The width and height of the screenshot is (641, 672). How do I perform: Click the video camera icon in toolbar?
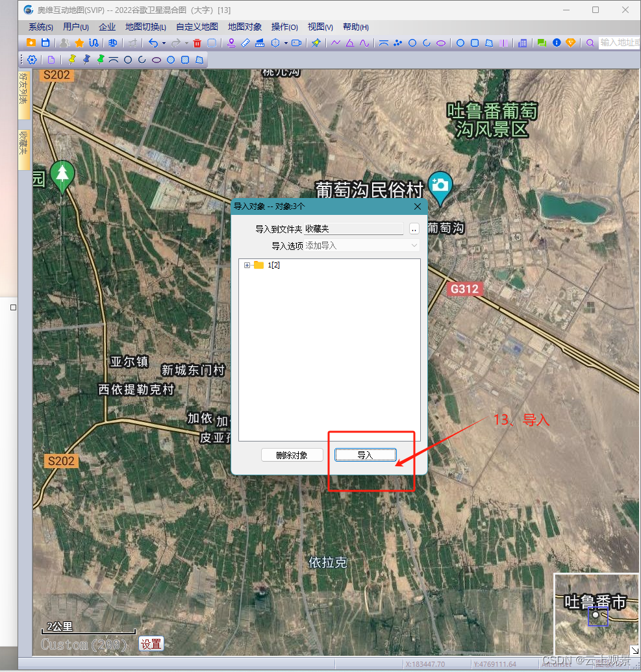click(x=296, y=43)
